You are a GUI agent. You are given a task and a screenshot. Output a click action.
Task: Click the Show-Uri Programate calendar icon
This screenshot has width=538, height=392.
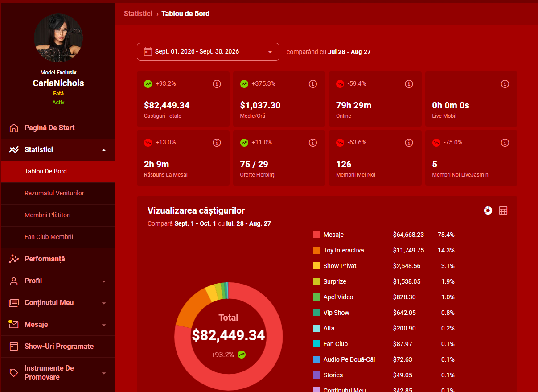pyautogui.click(x=14, y=346)
